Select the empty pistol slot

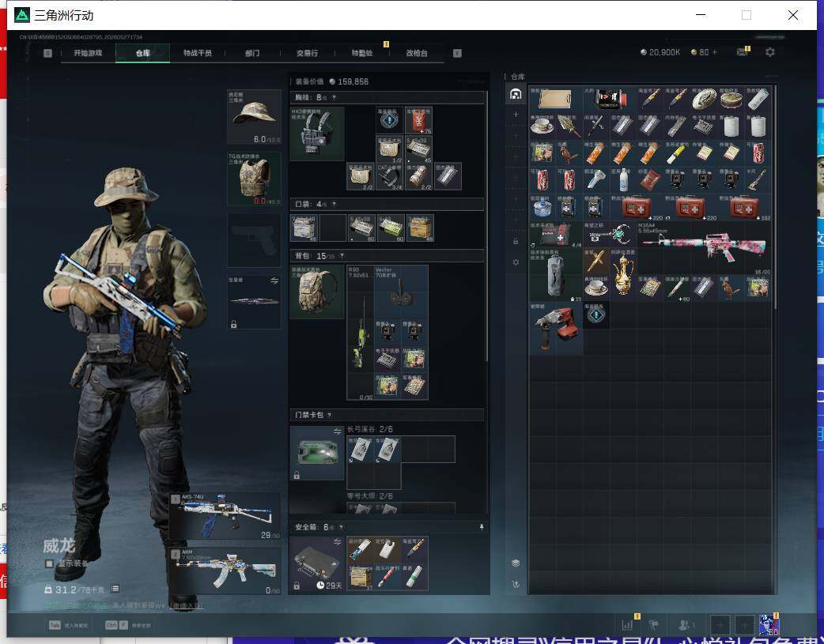pos(254,240)
